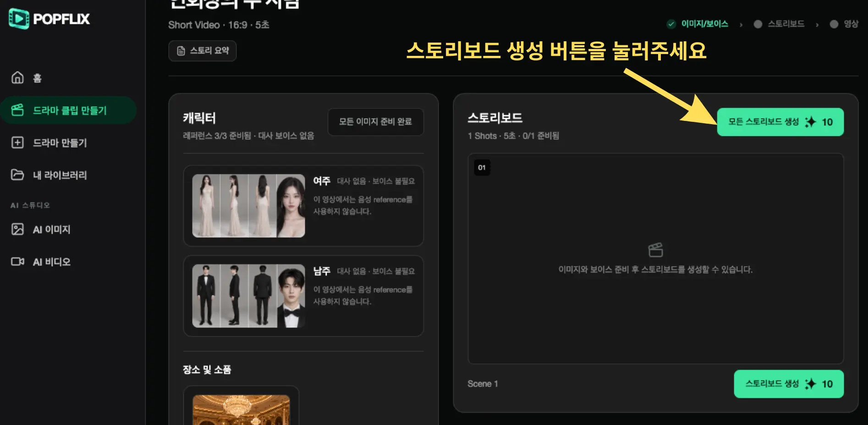This screenshot has width=868, height=425.
Task: Click the 레퍼런스 3/3 준비됨 status text
Action: (217, 136)
